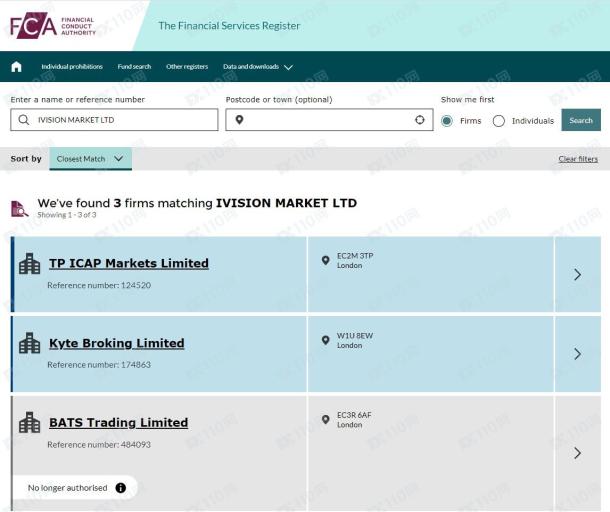Open Individual prohibitions menu item
610x512 pixels.
pyautogui.click(x=72, y=67)
